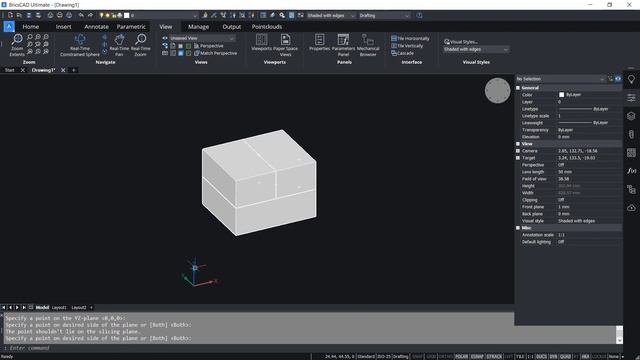Viewport: 640px width, 360px height.
Task: Expand the Camera property row
Action: pyautogui.click(x=518, y=151)
